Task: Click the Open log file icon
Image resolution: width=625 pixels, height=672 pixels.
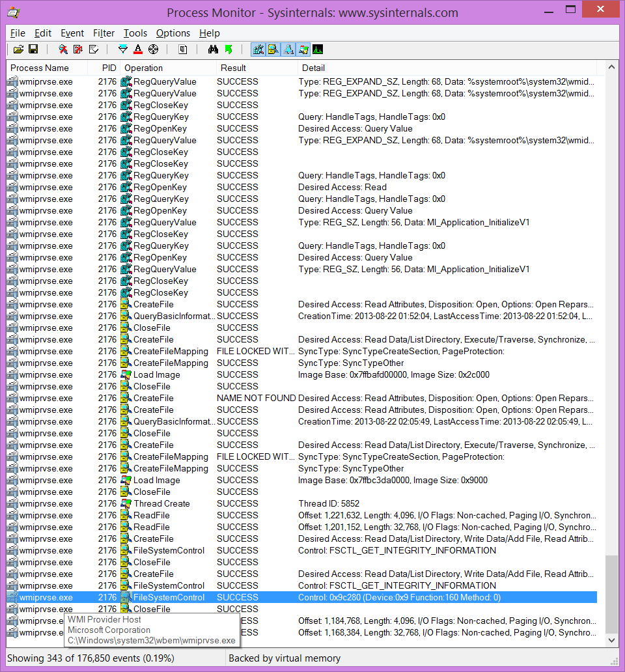Action: [x=18, y=49]
